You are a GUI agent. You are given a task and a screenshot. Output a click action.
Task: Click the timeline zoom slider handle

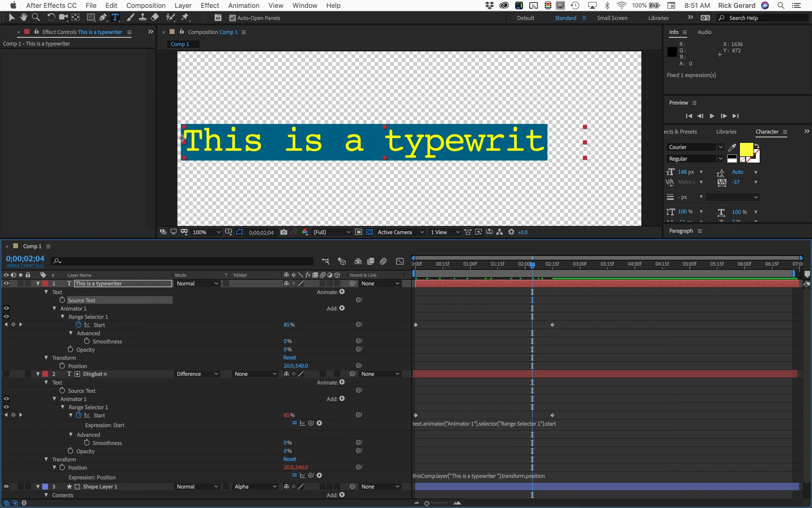tap(427, 504)
